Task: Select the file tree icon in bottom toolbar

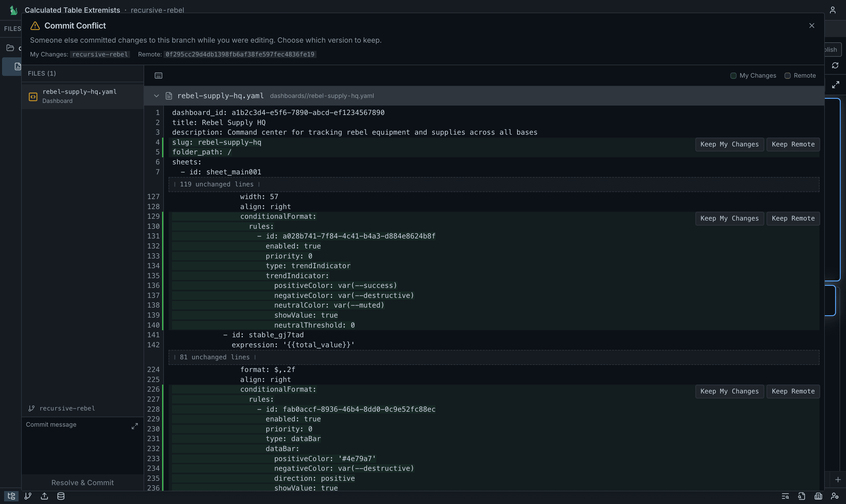Action: coord(11,496)
